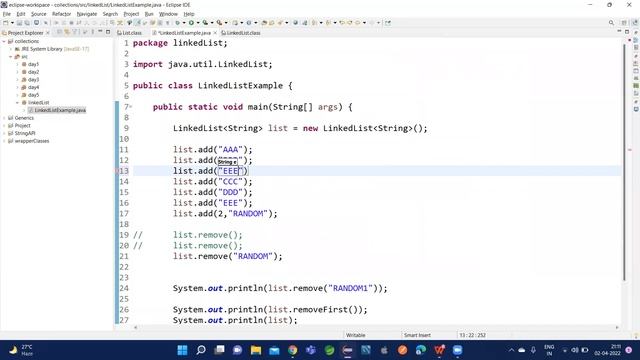Expand JRE System Library node

pyautogui.click(x=11, y=49)
